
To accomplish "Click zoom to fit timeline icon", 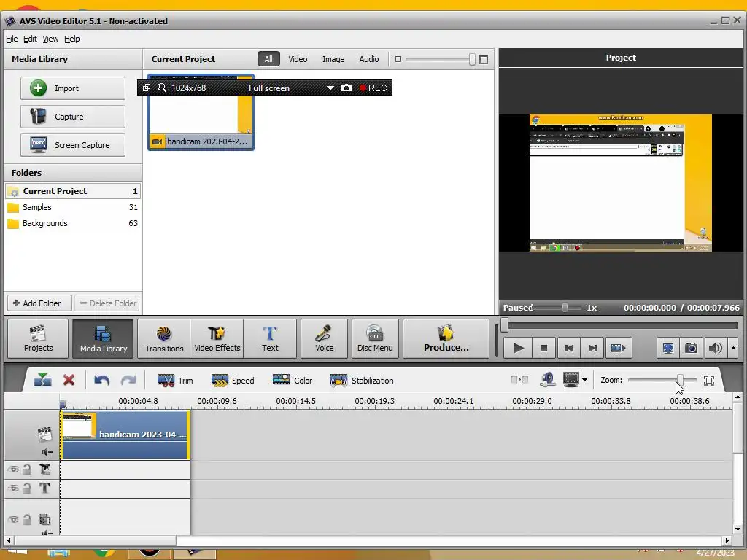I will point(709,380).
